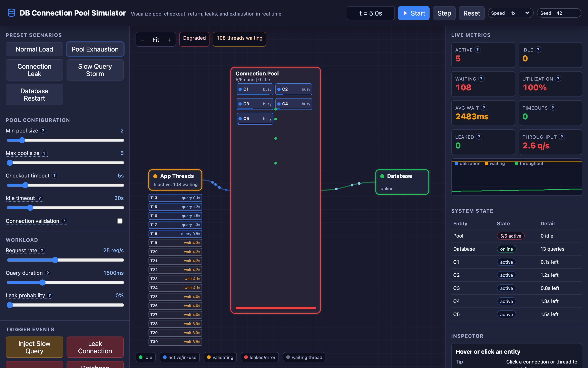Trigger Inject Slow Query event

point(35,347)
